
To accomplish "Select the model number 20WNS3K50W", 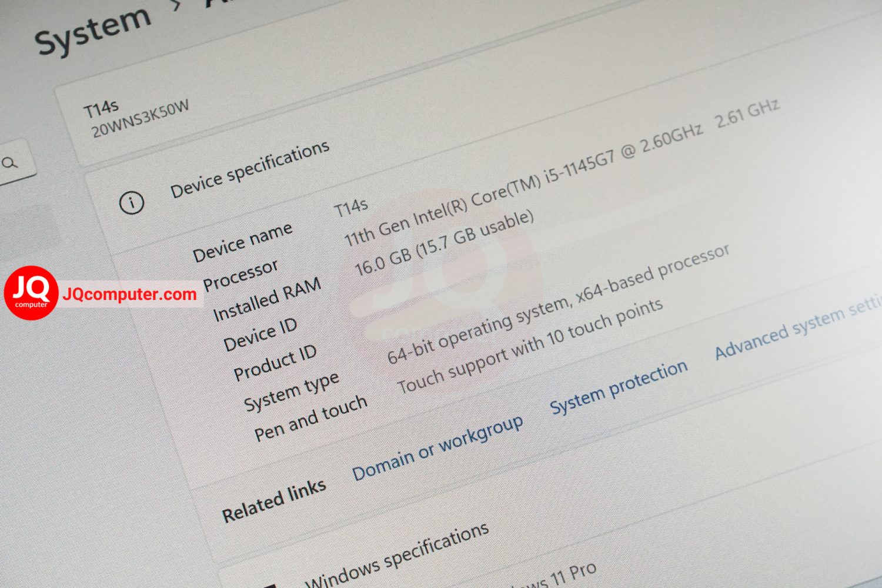I will (140, 118).
